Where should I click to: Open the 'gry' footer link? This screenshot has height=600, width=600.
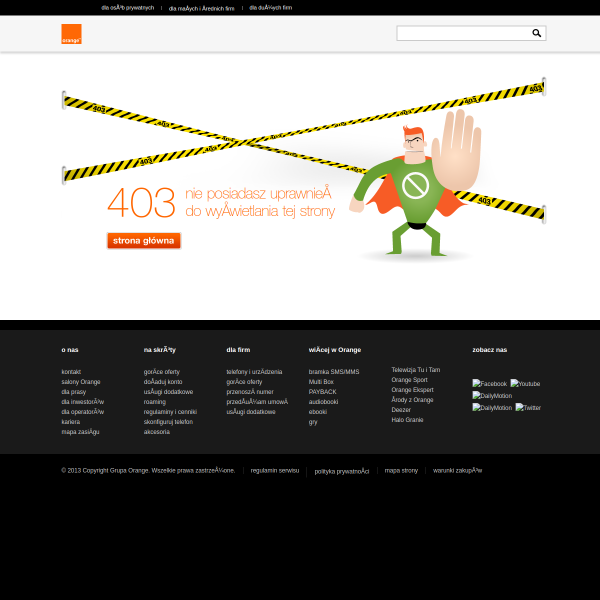click(313, 422)
